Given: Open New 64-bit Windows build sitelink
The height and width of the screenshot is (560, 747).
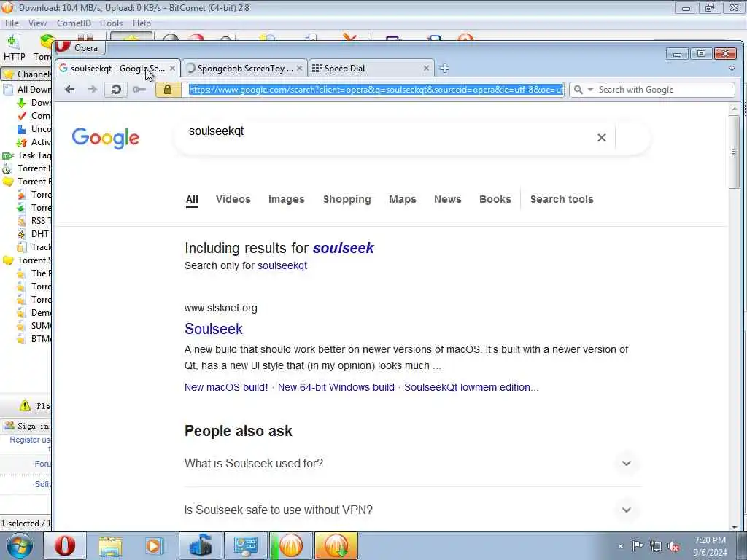Looking at the screenshot, I should 336,387.
